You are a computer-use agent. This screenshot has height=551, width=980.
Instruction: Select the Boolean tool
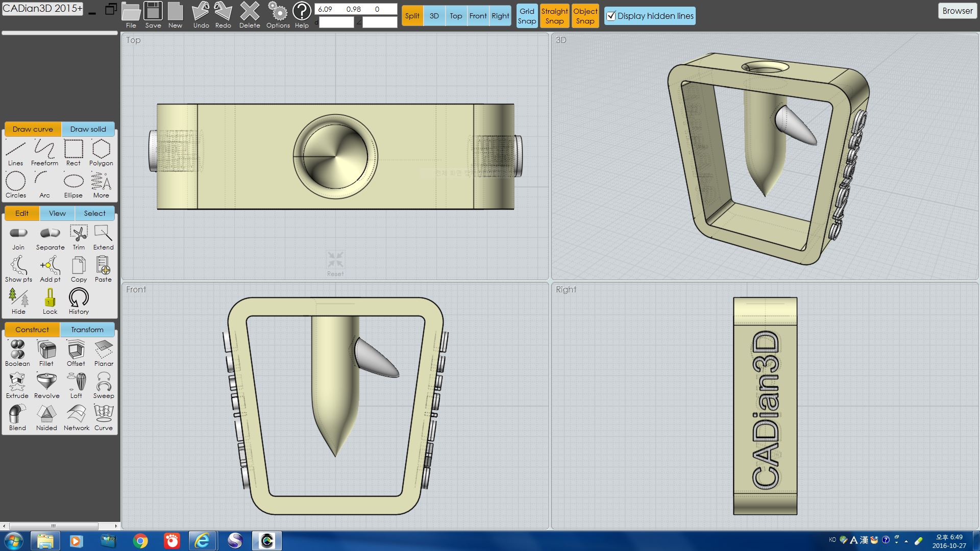17,353
